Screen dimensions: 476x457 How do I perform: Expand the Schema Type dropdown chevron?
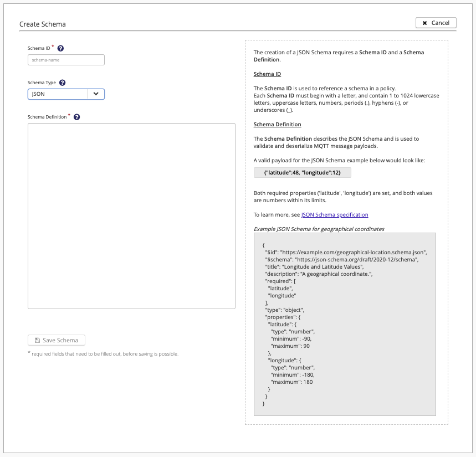tap(96, 94)
